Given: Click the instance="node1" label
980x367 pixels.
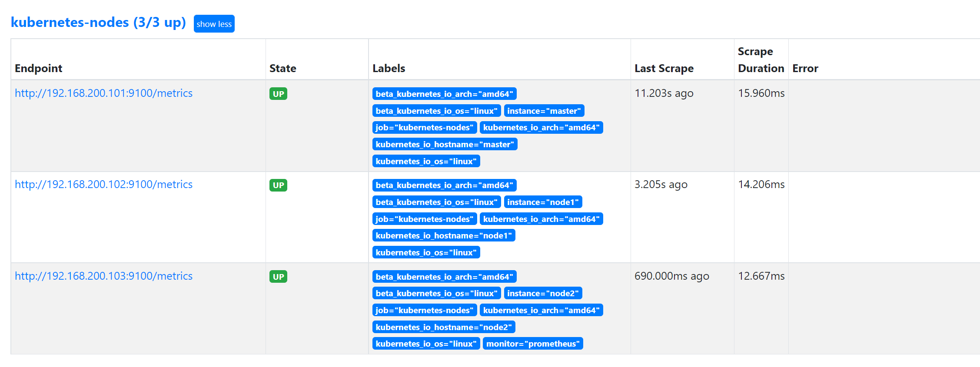Looking at the screenshot, I should coord(543,202).
